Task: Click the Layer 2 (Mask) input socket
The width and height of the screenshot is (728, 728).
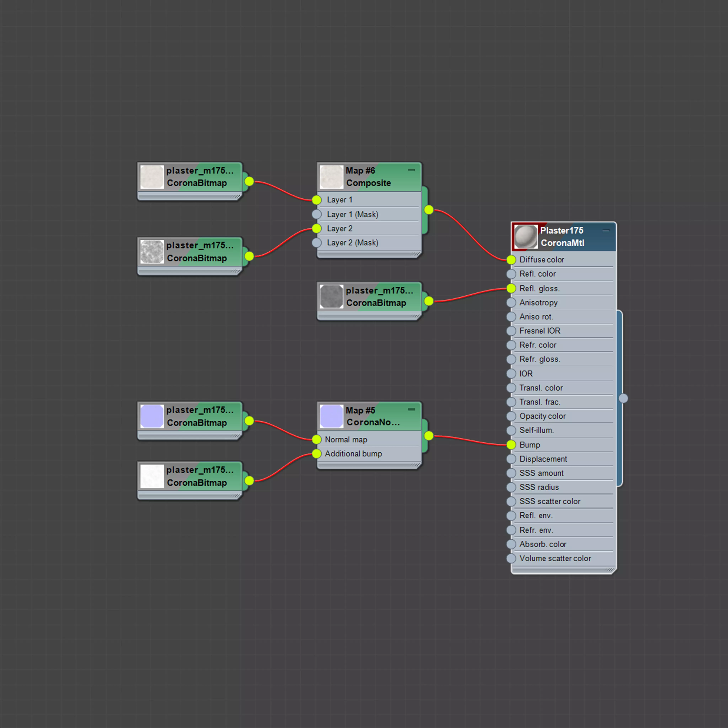Action: [317, 243]
